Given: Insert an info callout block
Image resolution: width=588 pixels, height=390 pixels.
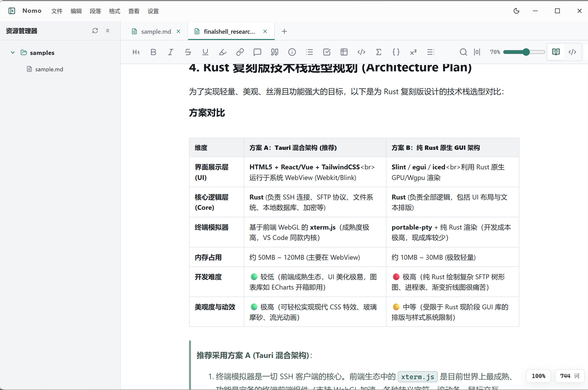Looking at the screenshot, I should [292, 52].
